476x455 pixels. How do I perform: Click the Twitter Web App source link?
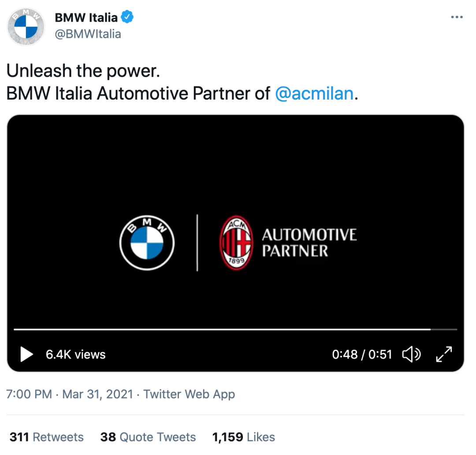click(x=189, y=394)
